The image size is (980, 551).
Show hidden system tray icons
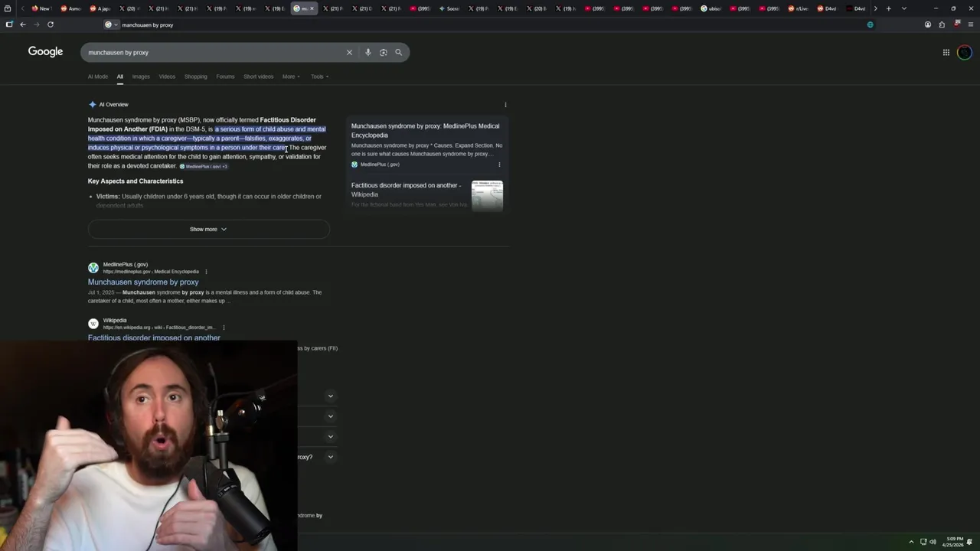click(x=911, y=542)
